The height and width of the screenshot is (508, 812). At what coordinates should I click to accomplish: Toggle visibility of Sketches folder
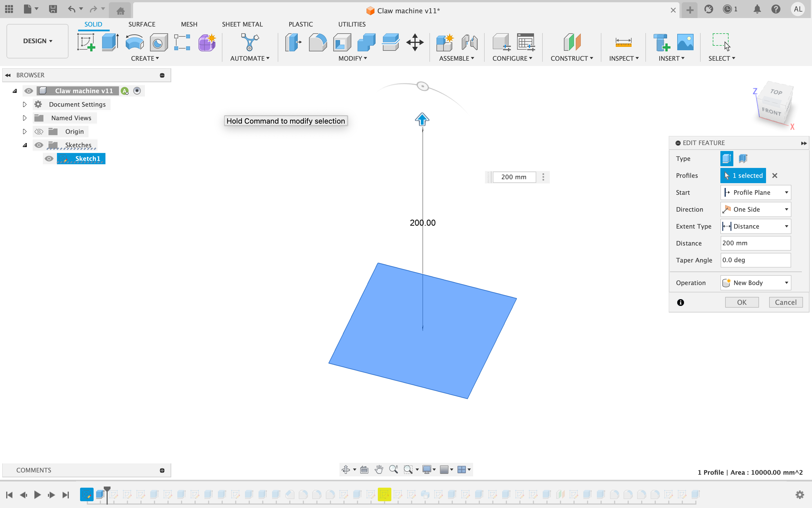tap(39, 145)
